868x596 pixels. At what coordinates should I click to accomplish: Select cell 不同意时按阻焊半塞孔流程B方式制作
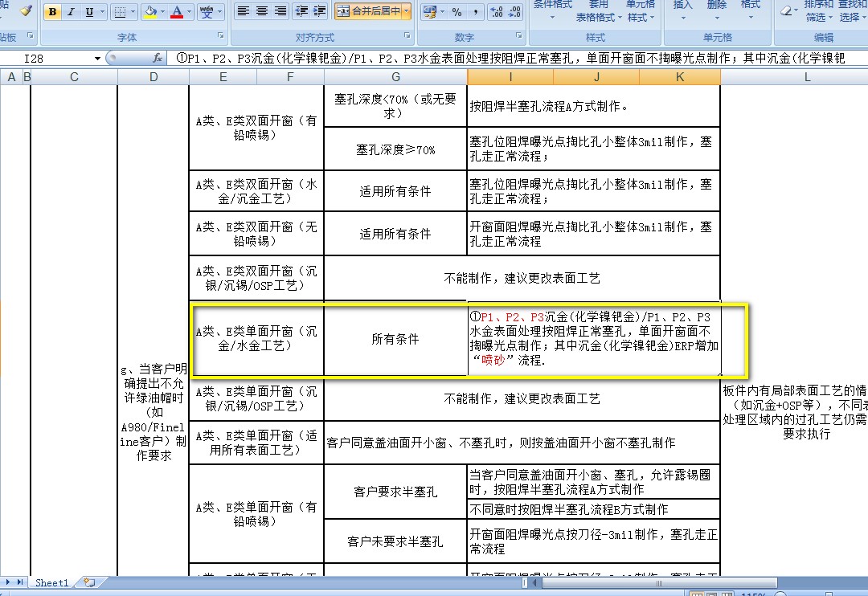pos(593,509)
